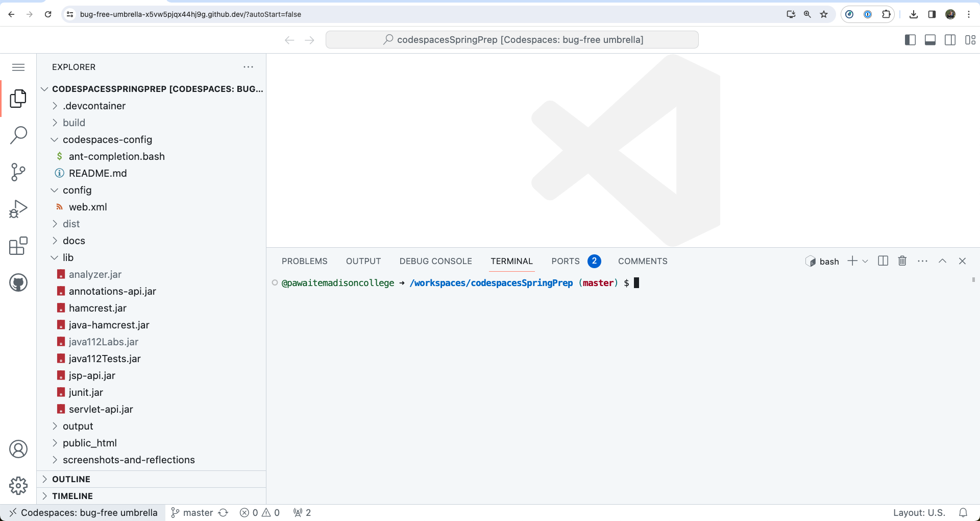Click Layout: U.S. status item
Screen dimensions: 980x521
(919, 512)
